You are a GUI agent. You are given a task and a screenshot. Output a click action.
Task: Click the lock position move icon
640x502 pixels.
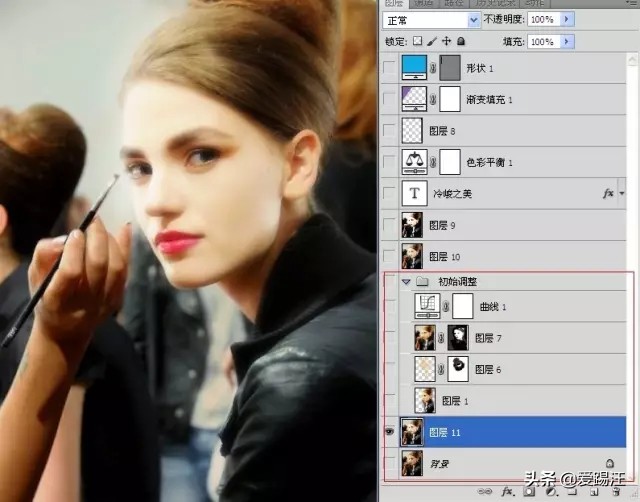[446, 42]
